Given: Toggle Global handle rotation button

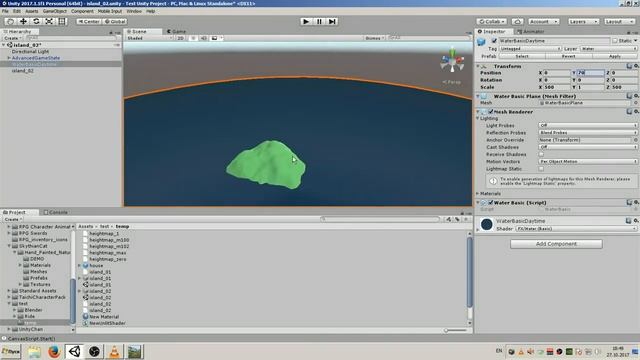Looking at the screenshot, I should coord(115,21).
